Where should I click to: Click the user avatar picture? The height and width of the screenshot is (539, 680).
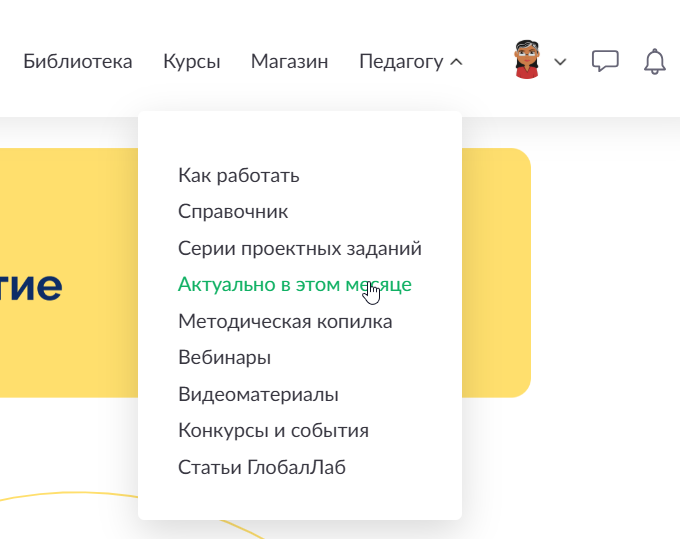tap(527, 59)
